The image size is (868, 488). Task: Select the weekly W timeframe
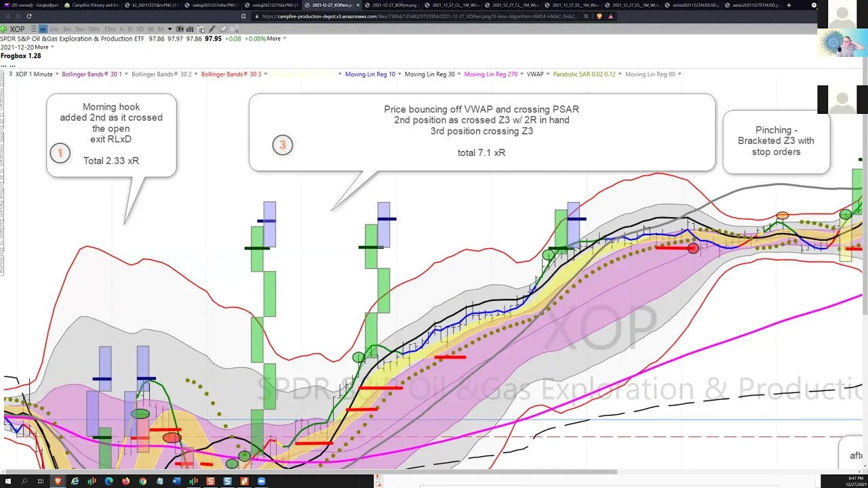coord(151,29)
